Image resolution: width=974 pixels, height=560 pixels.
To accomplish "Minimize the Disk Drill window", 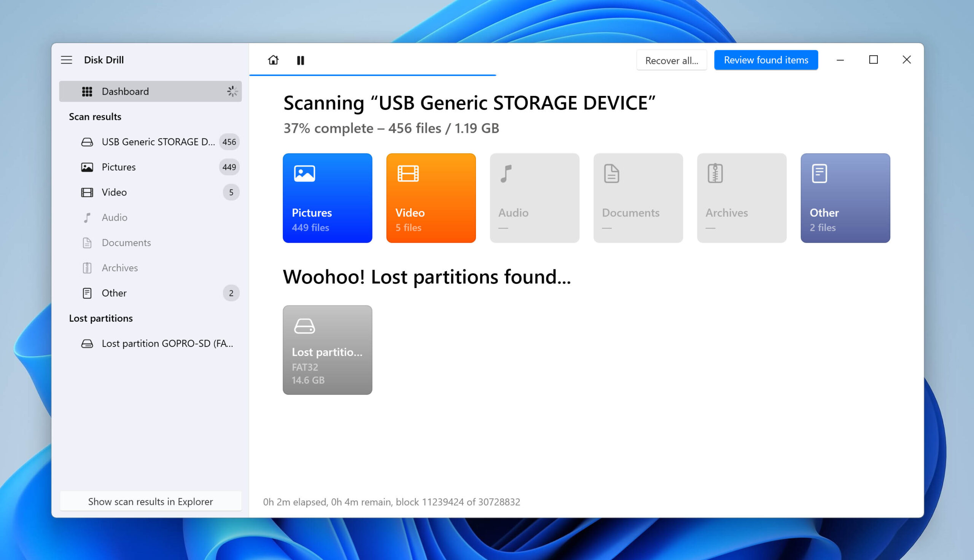I will coord(840,60).
